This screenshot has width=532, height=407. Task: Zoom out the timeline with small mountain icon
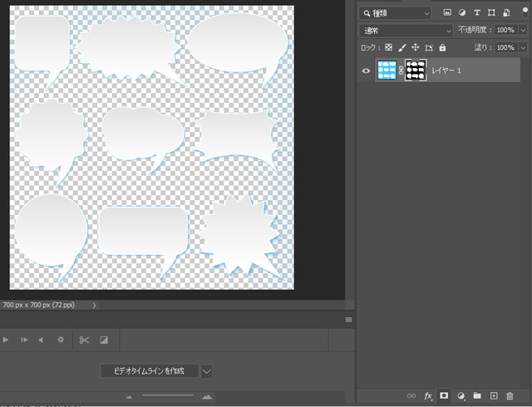[x=129, y=397]
